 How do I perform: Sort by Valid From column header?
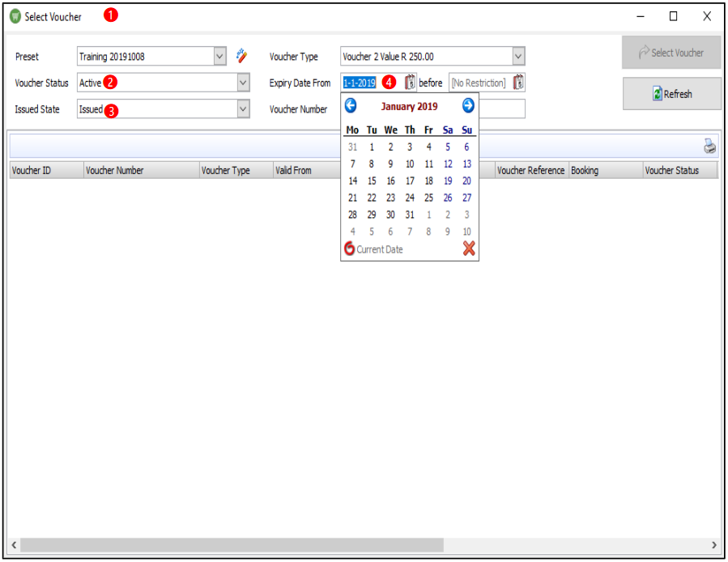click(x=307, y=170)
